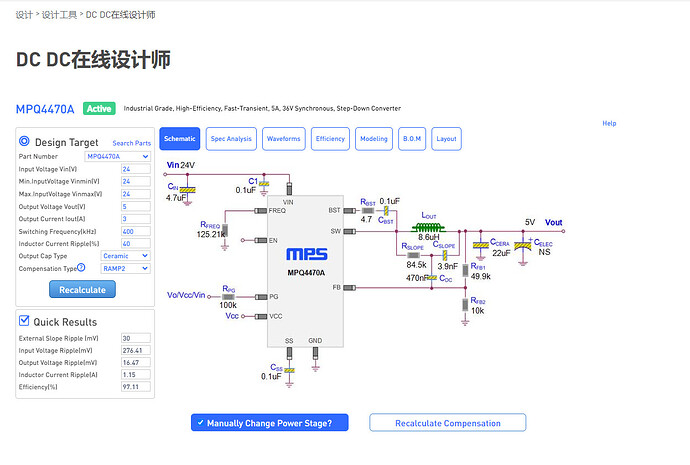Image resolution: width=690 pixels, height=465 pixels.
Task: Click the 设计工具 breadcrumb link
Action: point(59,15)
